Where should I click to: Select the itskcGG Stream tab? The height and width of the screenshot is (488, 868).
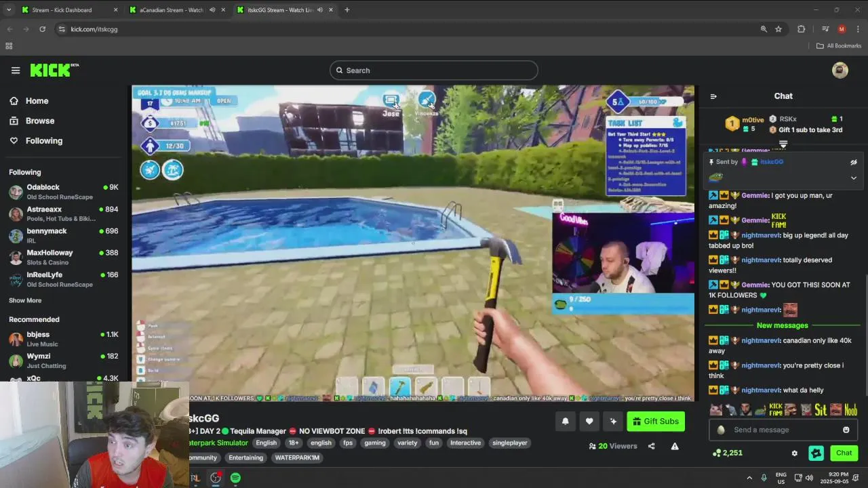point(285,10)
